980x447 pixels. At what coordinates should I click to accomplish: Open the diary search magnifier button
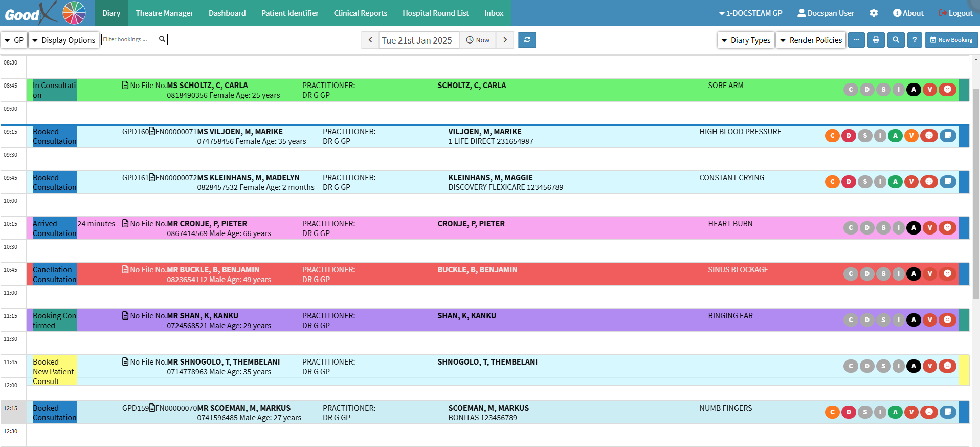pyautogui.click(x=896, y=40)
